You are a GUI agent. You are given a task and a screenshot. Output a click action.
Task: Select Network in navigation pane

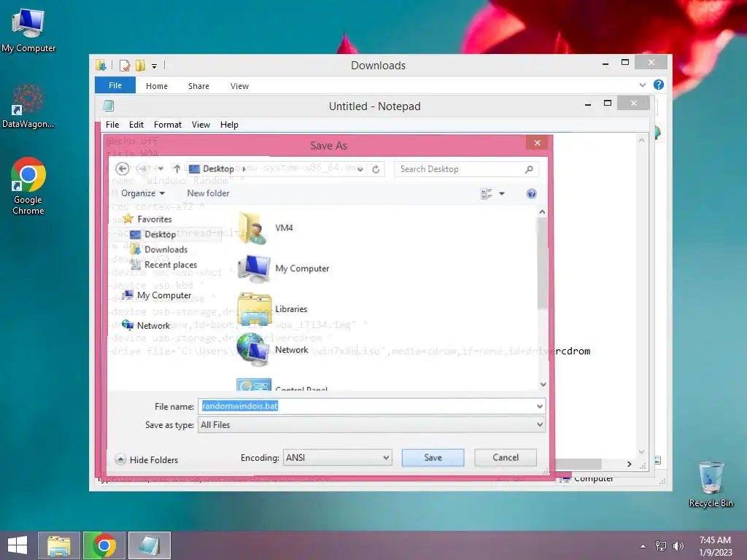(153, 326)
